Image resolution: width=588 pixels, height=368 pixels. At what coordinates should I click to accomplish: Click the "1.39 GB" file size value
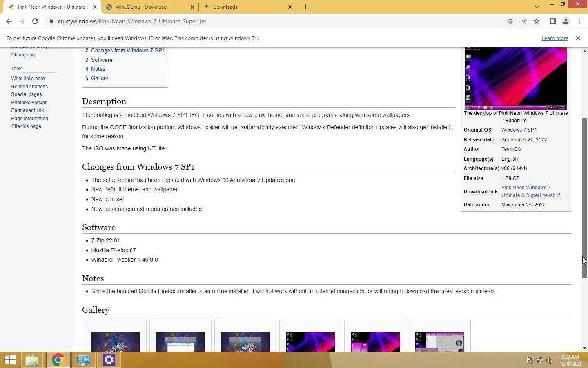[x=510, y=178]
